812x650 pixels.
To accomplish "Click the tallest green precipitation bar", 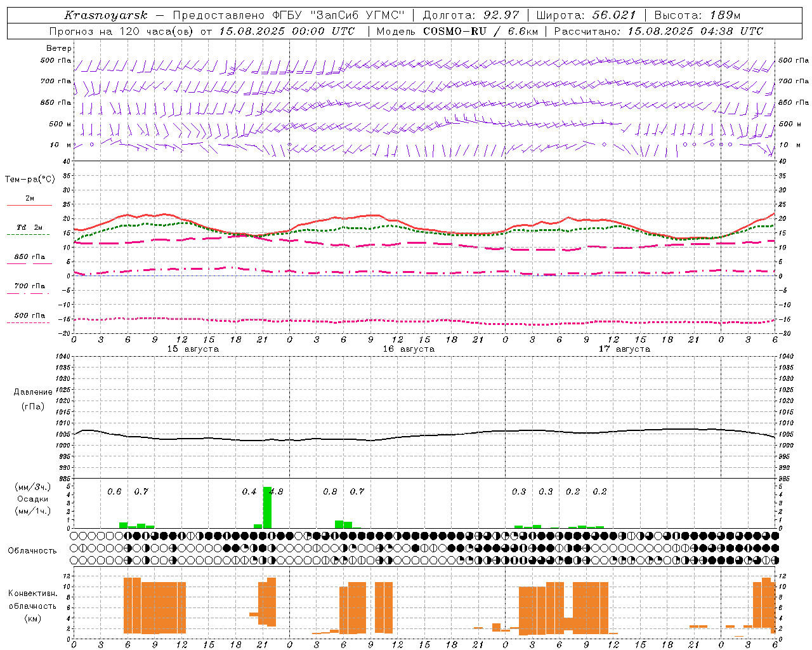I will pyautogui.click(x=267, y=507).
